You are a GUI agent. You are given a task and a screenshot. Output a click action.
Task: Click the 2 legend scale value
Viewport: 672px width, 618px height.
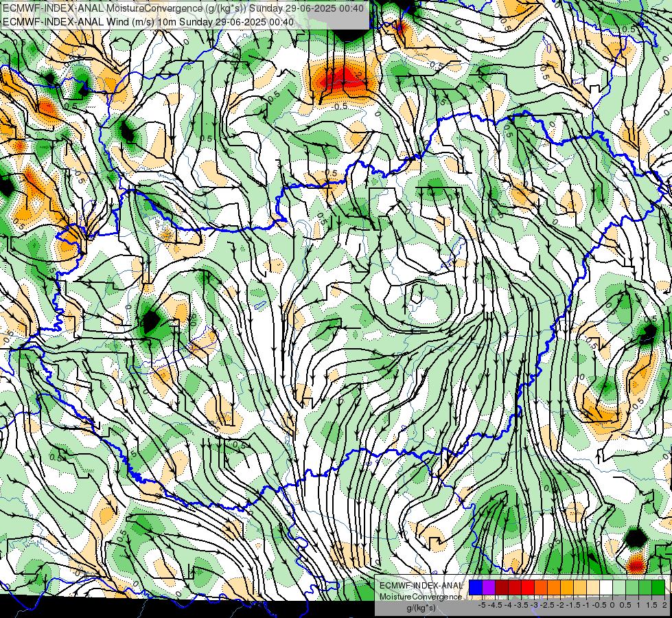click(x=664, y=605)
